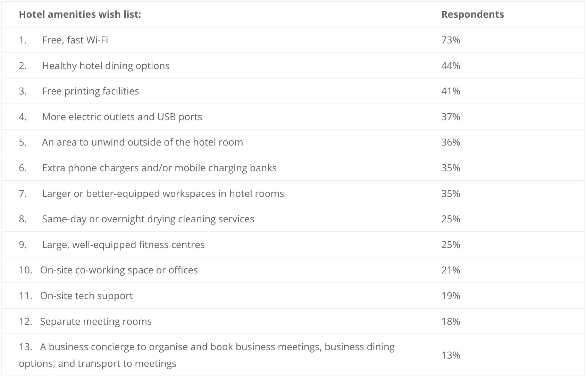
Task: Select the 'A business concierge' row text
Action: click(x=207, y=355)
